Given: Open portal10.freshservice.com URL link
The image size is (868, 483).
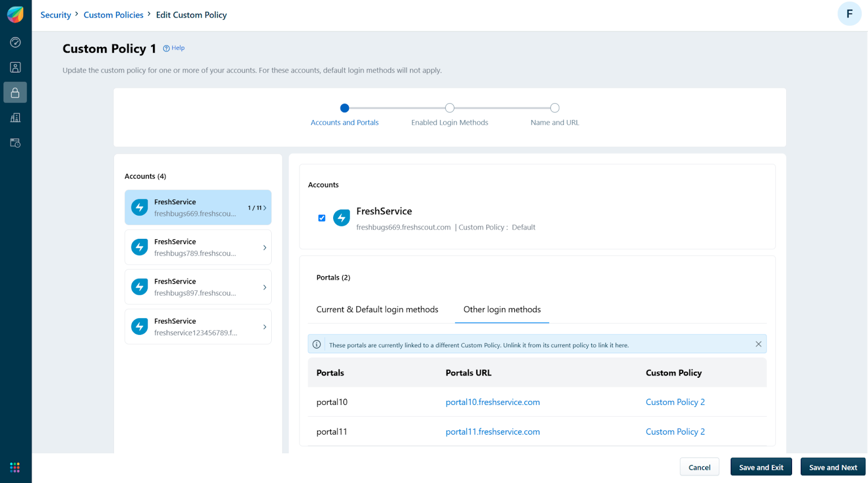Looking at the screenshot, I should tap(493, 402).
